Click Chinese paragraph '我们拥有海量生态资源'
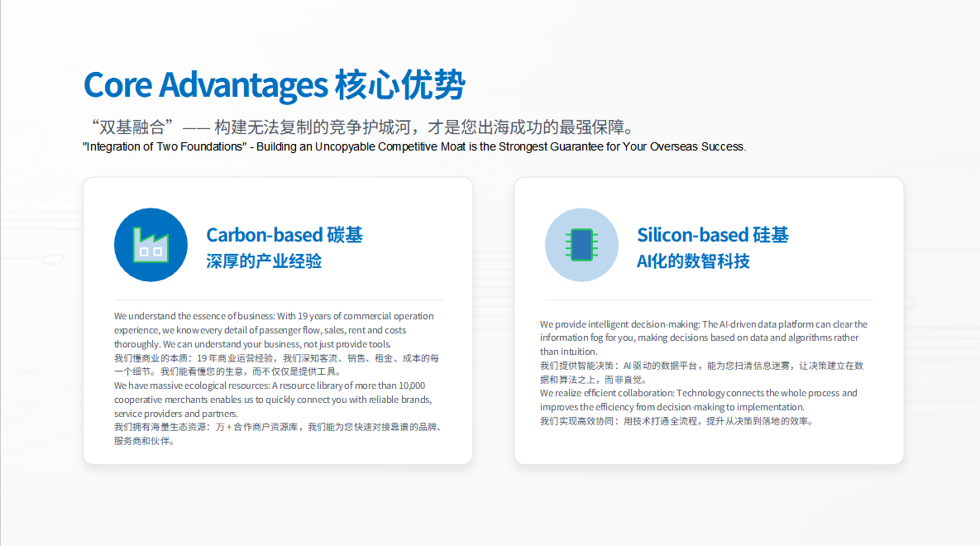 279,434
